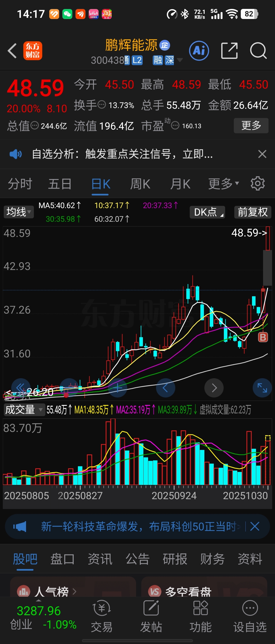Screen dimensions: 275x644
Task: Open the 股吧 tab
Action: click(25, 559)
